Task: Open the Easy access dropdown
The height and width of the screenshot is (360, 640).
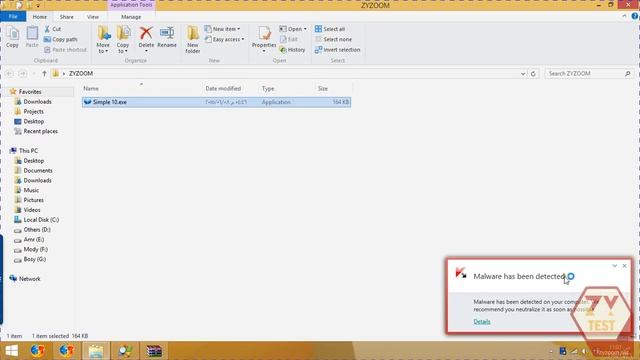Action: pos(224,39)
